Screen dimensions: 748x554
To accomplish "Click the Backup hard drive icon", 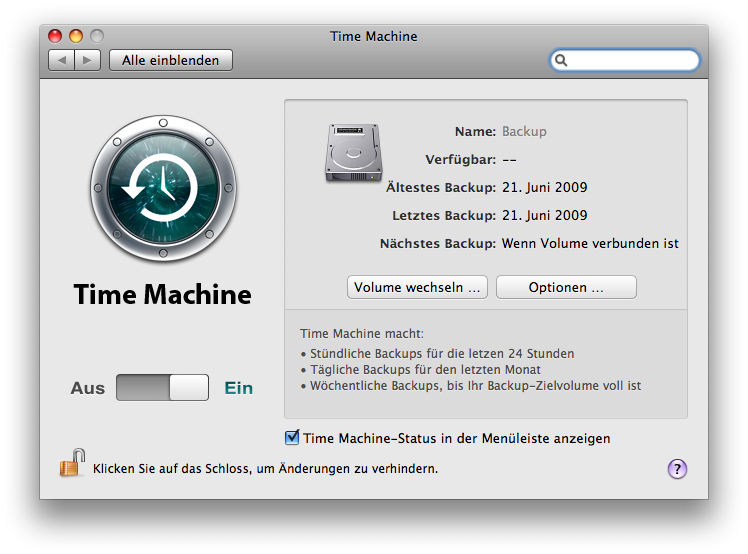I will pos(353,153).
